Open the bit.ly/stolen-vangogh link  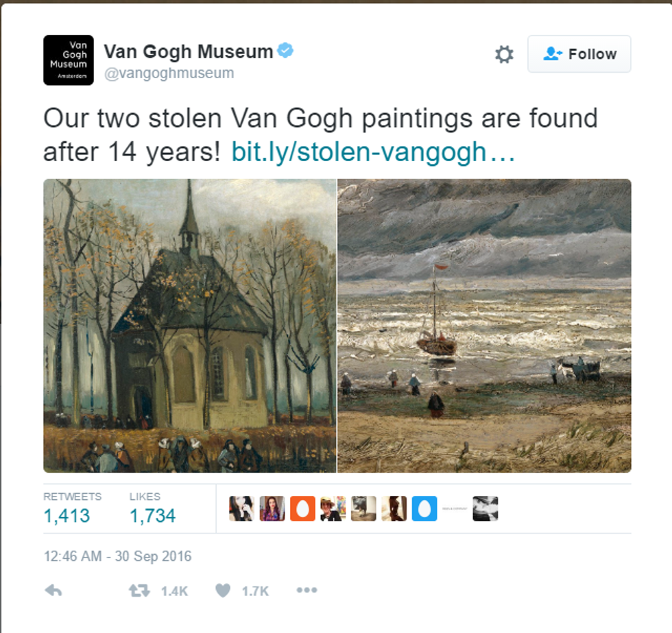coord(373,152)
